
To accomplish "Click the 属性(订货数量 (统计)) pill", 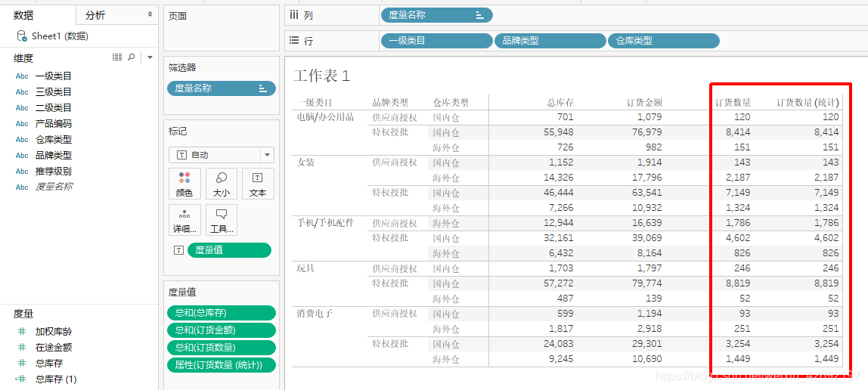I will (x=222, y=364).
